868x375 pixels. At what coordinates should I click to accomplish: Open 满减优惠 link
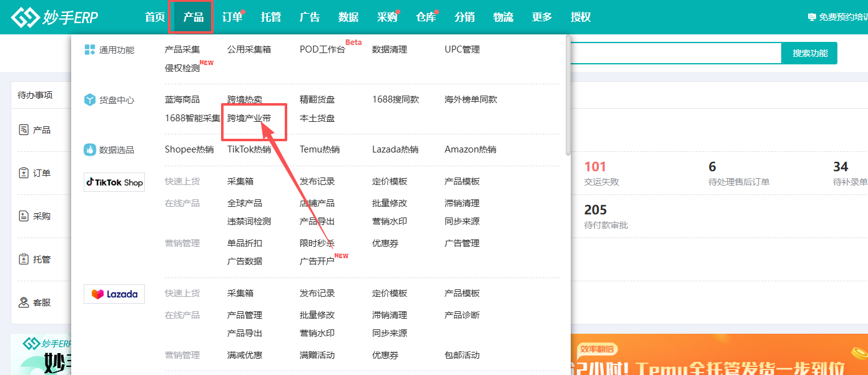pyautogui.click(x=245, y=355)
